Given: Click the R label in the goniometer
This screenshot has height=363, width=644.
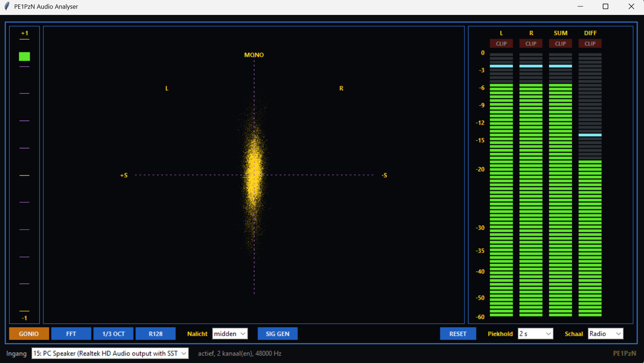Looking at the screenshot, I should [341, 88].
